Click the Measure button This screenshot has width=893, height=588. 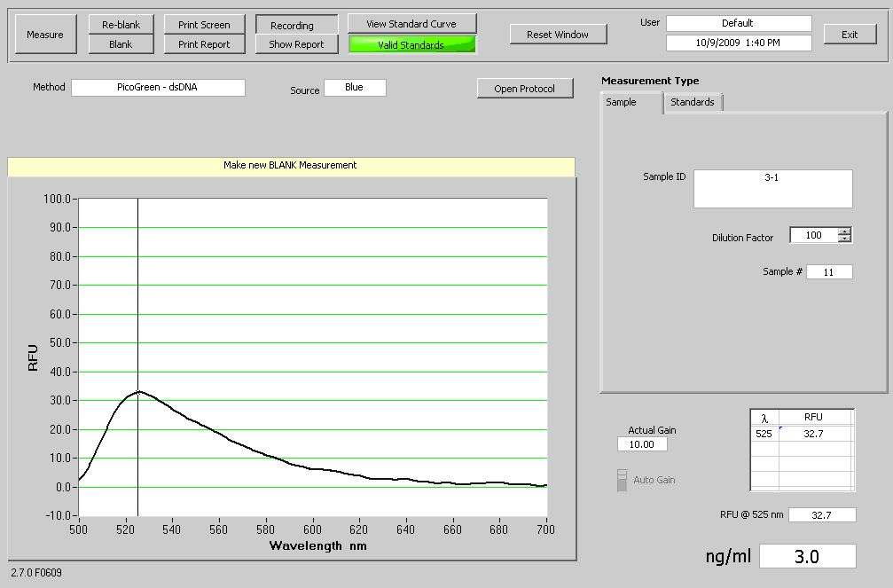(45, 35)
